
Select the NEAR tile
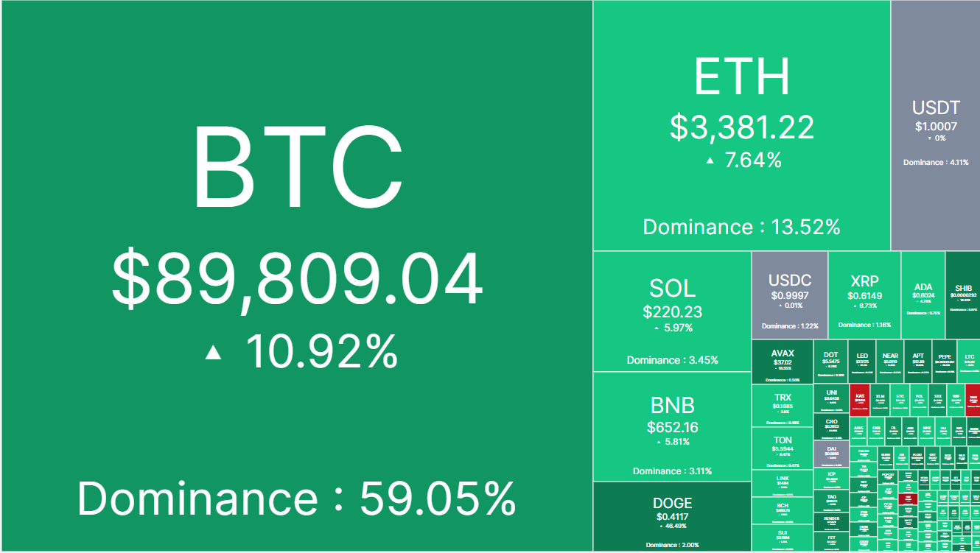pos(889,362)
